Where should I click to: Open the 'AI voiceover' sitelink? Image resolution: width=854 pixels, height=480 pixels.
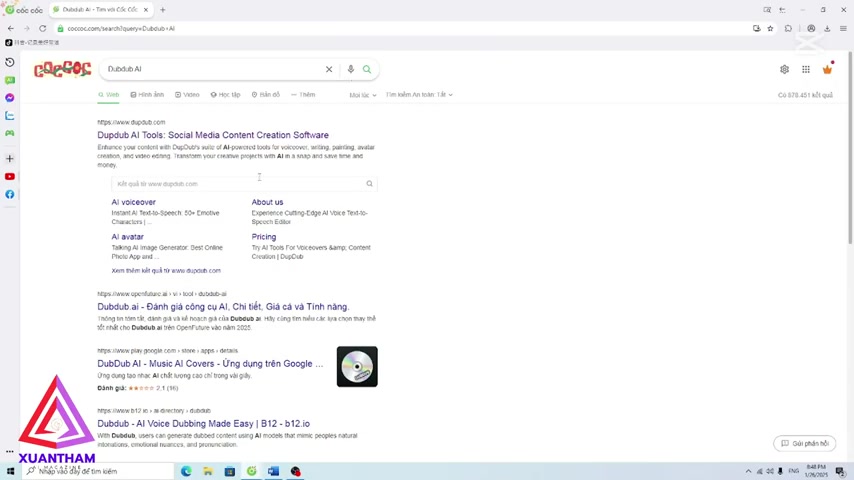(x=133, y=202)
